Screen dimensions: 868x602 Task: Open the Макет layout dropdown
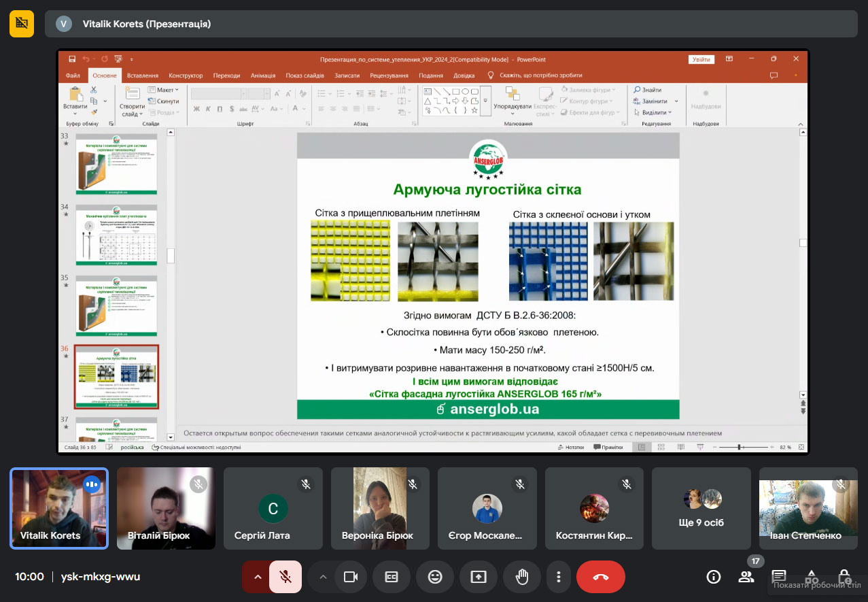click(x=163, y=90)
